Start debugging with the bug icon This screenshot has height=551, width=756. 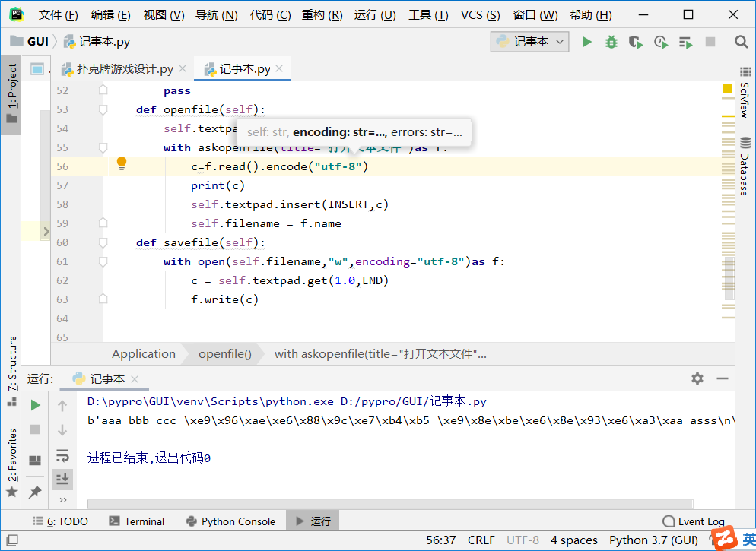(x=611, y=42)
